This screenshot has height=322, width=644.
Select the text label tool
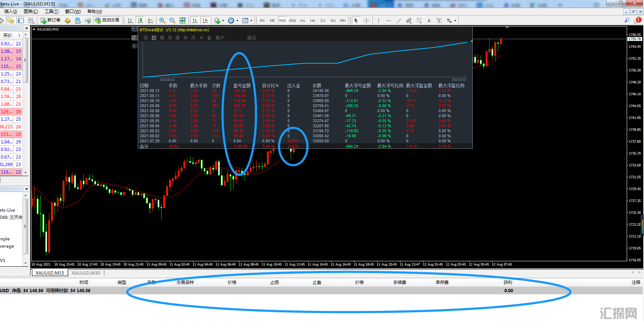pyautogui.click(x=439, y=20)
